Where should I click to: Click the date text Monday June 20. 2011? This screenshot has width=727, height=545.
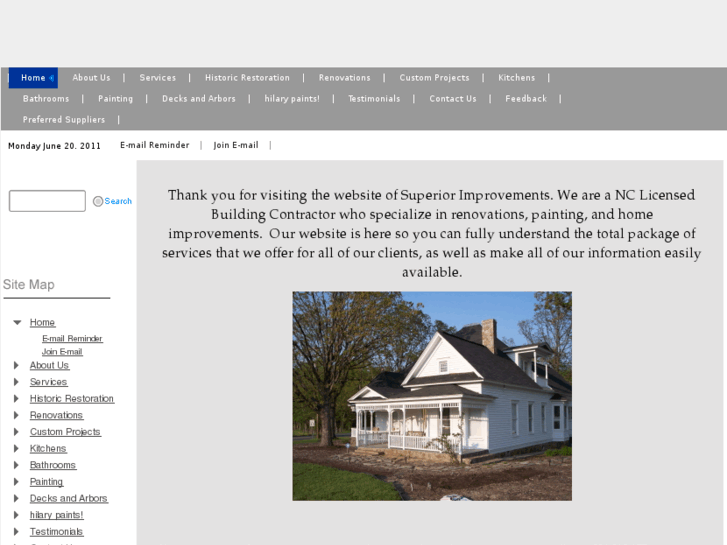pyautogui.click(x=54, y=146)
